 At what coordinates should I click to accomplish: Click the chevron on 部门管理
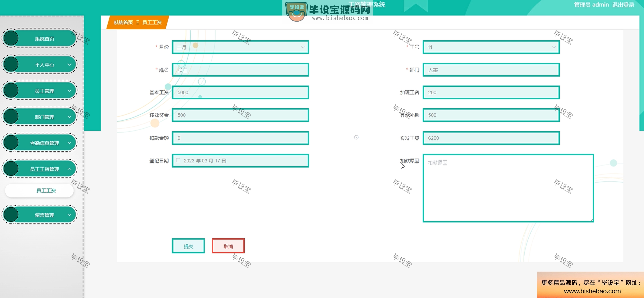click(70, 116)
